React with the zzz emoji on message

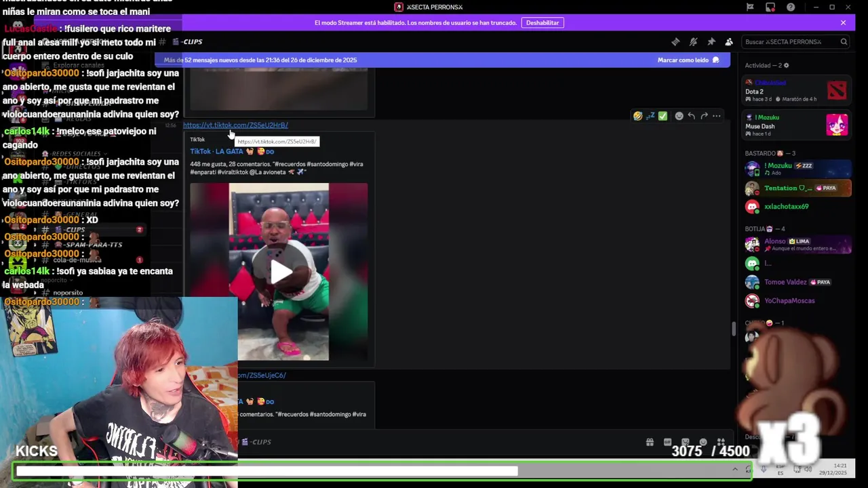click(x=650, y=116)
